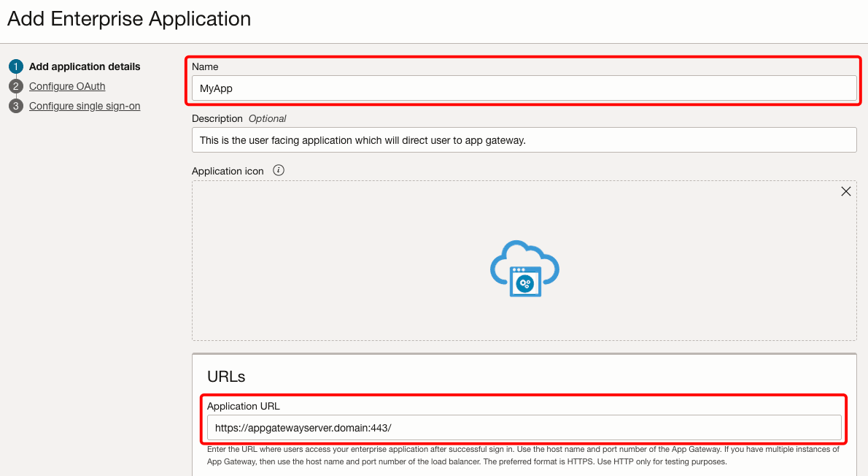This screenshot has width=868, height=476.
Task: Click the Application icon info tooltip
Action: pyautogui.click(x=278, y=170)
